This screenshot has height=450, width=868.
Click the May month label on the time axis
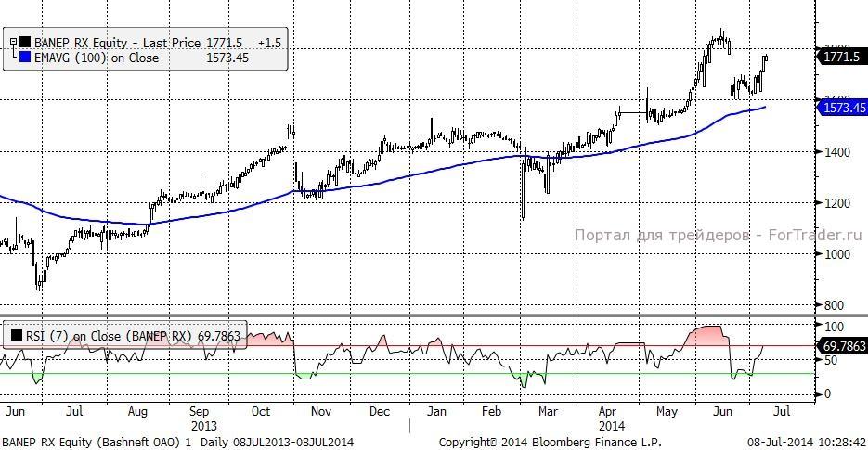[667, 412]
